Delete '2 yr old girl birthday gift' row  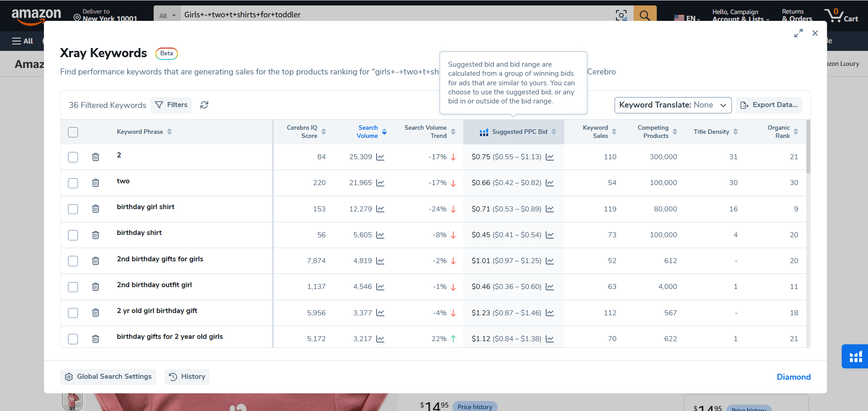pos(96,313)
